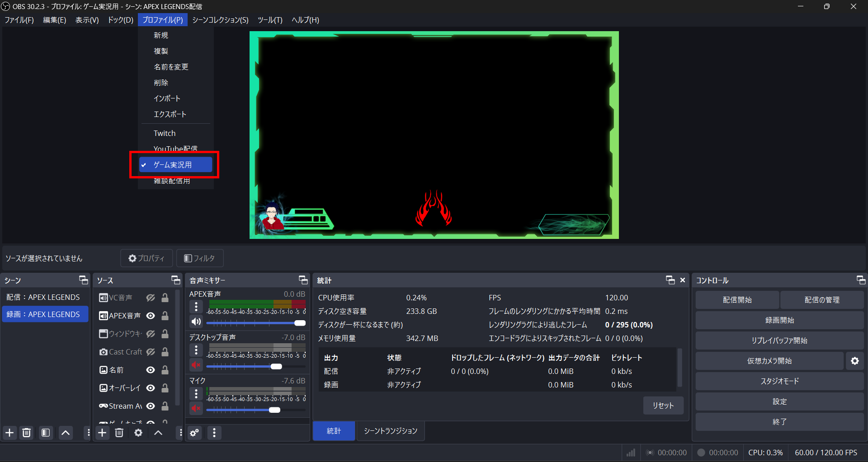Undock the シーン panel with float icon

[84, 280]
